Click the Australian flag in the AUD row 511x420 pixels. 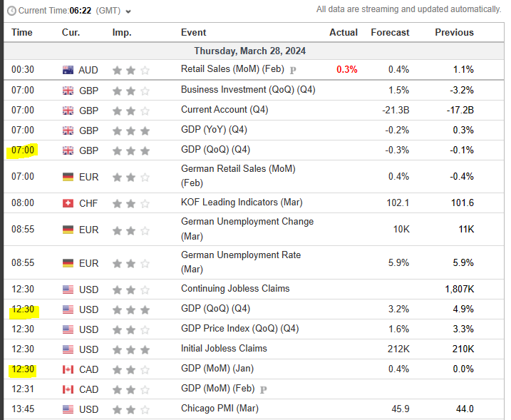click(68, 70)
